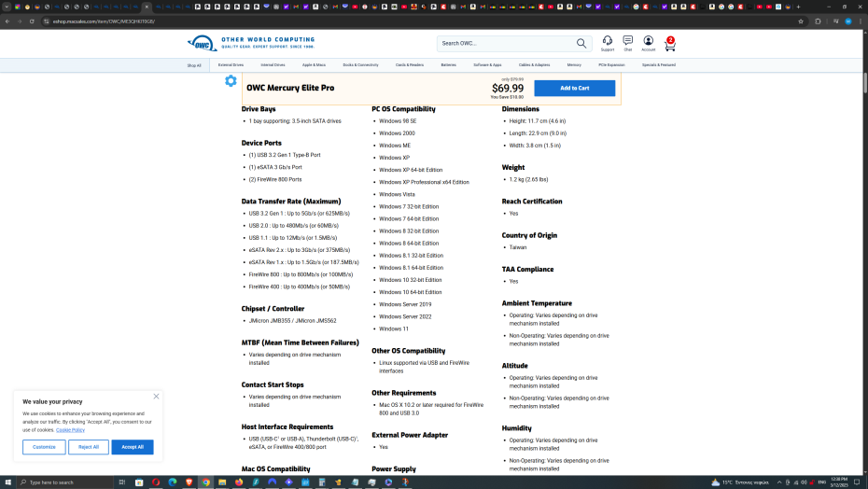Open Task View in the taskbar
Image resolution: width=868 pixels, height=489 pixels.
122,482
